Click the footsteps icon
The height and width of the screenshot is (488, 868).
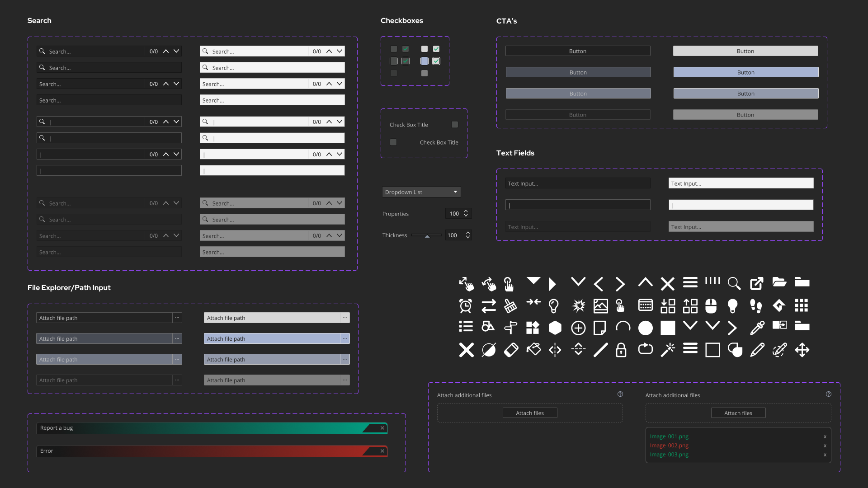756,306
